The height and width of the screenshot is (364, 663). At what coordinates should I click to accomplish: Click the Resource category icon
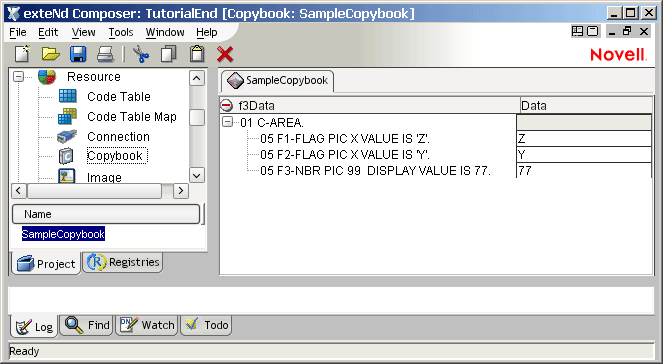[x=47, y=77]
